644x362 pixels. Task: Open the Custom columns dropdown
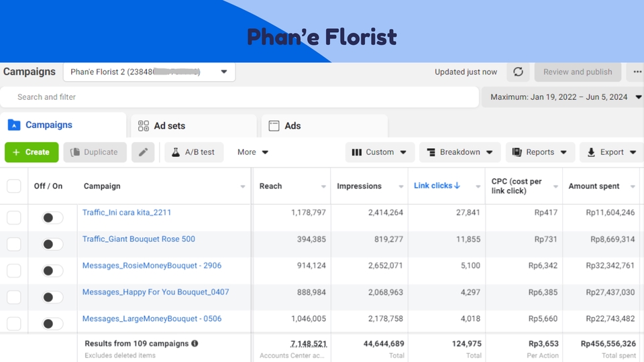point(380,152)
